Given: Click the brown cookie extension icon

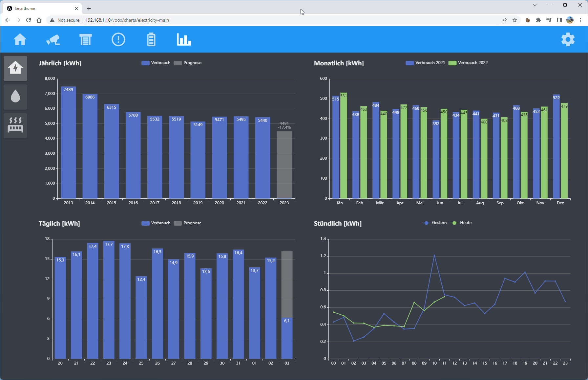Looking at the screenshot, I should click(528, 20).
